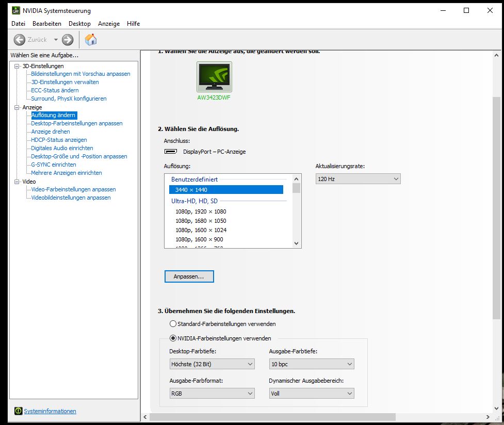Click the DisplayPort connector icon
This screenshot has width=504, height=425.
tap(171, 152)
